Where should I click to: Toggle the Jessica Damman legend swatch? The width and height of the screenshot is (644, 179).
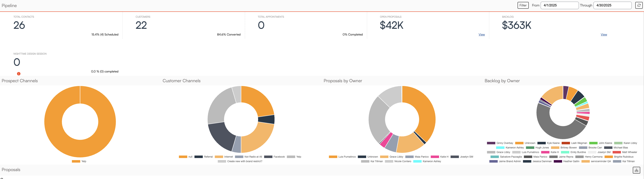pos(527,161)
